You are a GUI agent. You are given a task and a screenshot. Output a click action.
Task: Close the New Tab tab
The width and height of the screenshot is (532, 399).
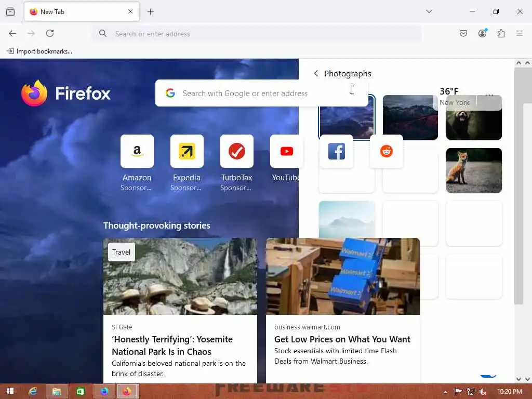coord(130,11)
